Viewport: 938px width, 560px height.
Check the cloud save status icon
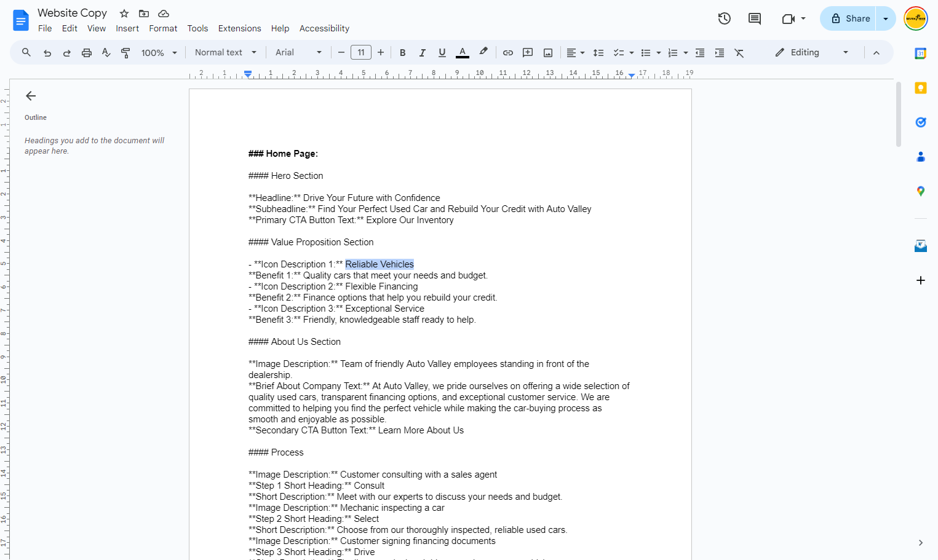pos(164,14)
